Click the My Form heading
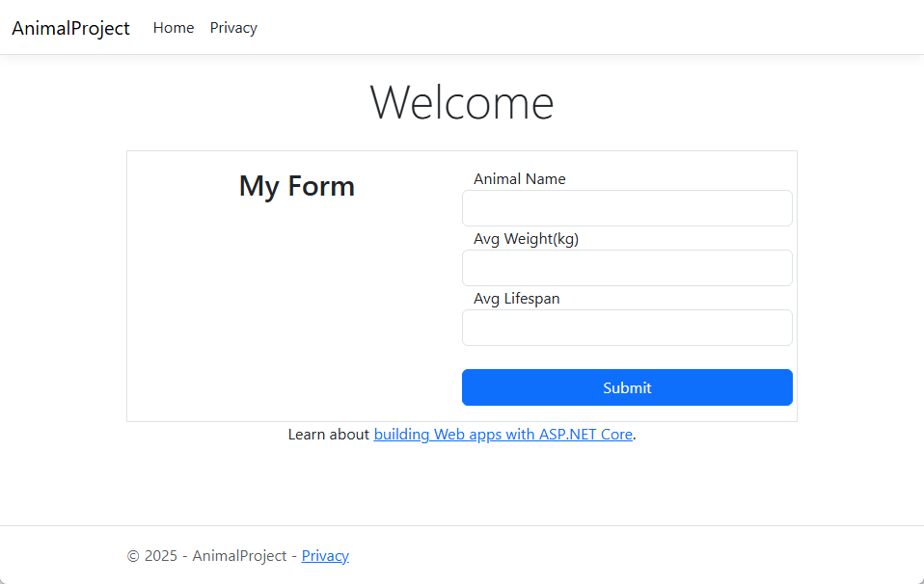The width and height of the screenshot is (924, 584). (296, 186)
